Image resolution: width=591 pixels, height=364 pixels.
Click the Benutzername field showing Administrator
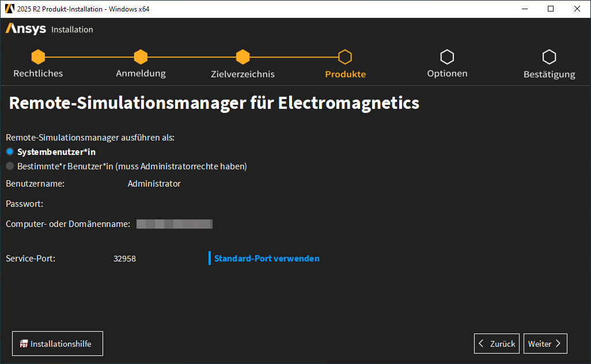tap(154, 184)
